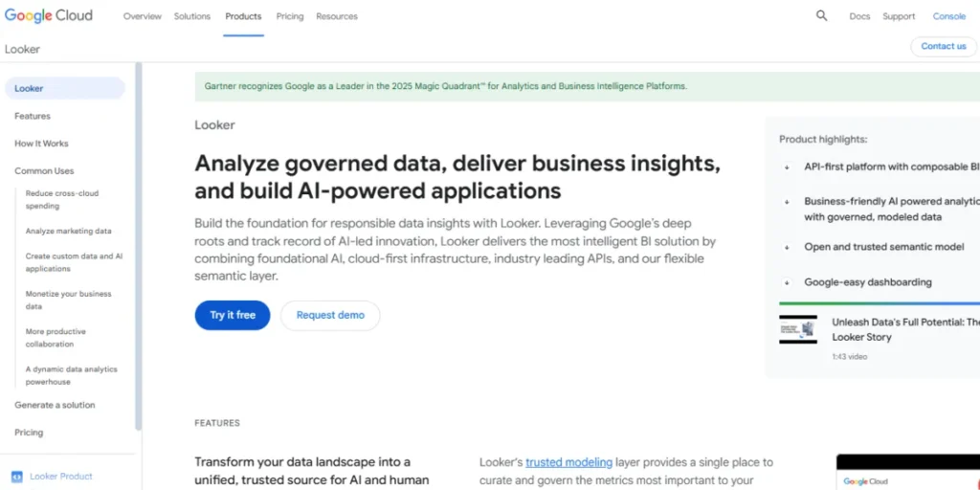The height and width of the screenshot is (490, 980).
Task: Follow the trusted modeling hyperlink
Action: click(x=568, y=462)
